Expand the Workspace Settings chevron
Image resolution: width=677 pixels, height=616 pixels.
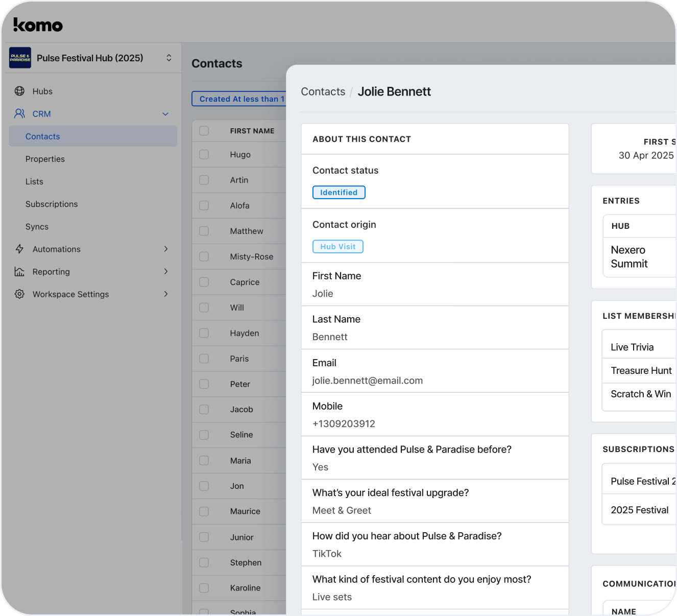pyautogui.click(x=165, y=294)
